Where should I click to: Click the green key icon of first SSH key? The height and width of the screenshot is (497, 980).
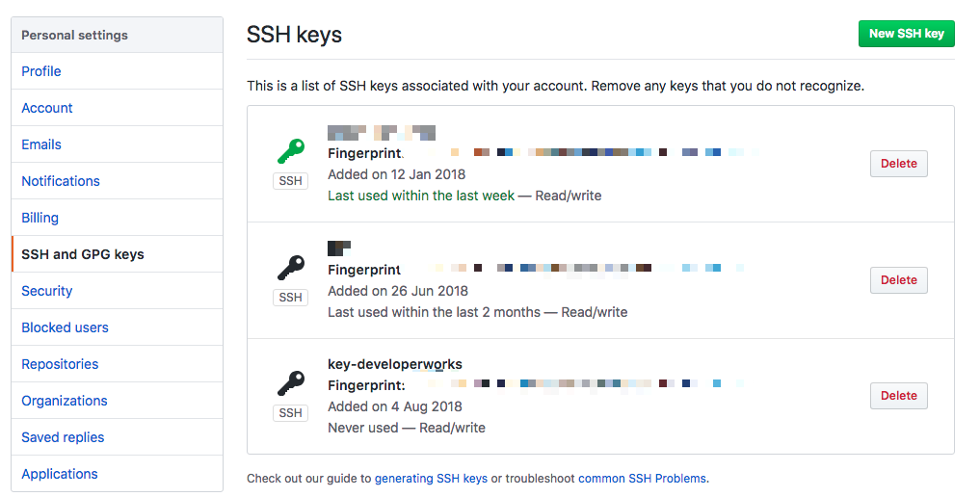(290, 151)
